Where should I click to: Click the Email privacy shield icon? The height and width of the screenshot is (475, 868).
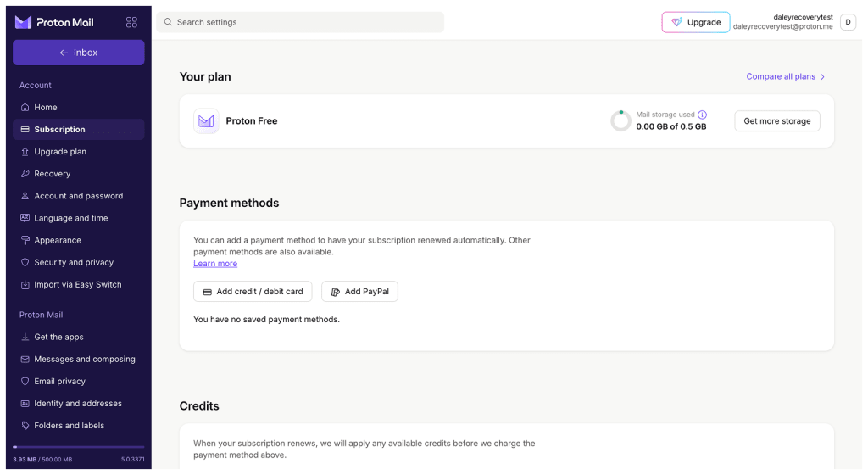(x=25, y=382)
